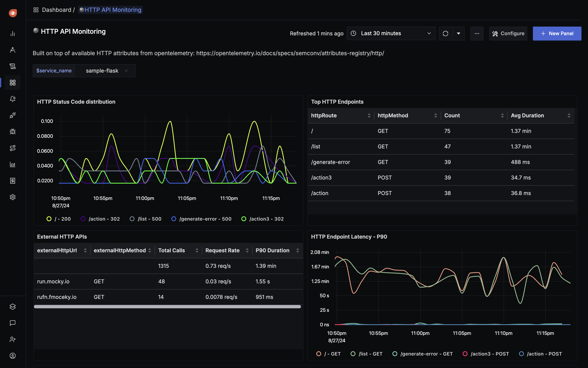Toggle the '/action3 - POST' latency legend series

(x=486, y=354)
